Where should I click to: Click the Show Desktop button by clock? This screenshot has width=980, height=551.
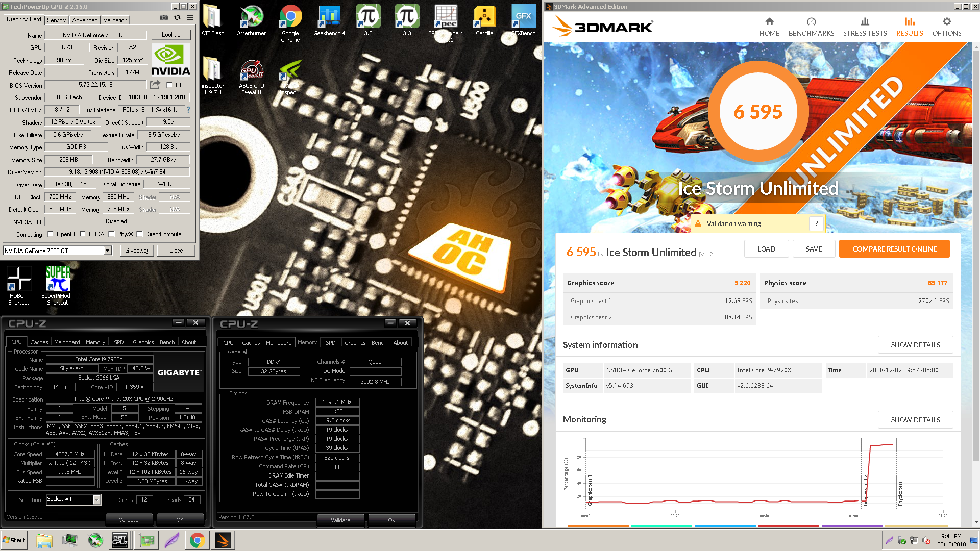[975, 540]
